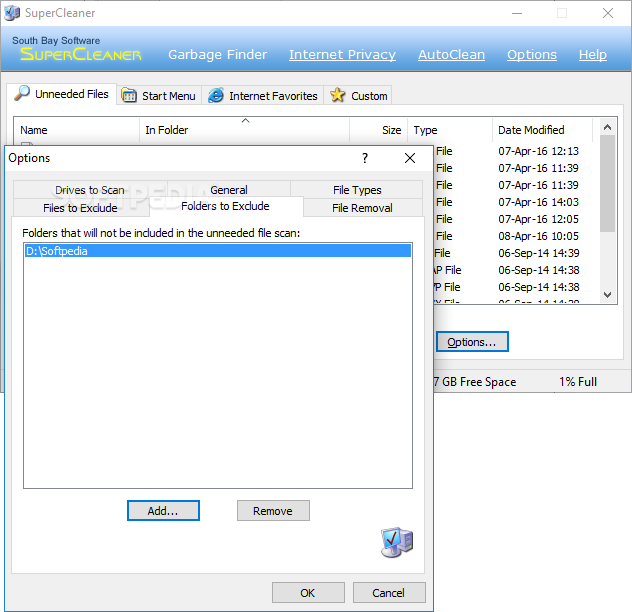Click the GB Free Space status text
This screenshot has height=612, width=632.
point(475,381)
